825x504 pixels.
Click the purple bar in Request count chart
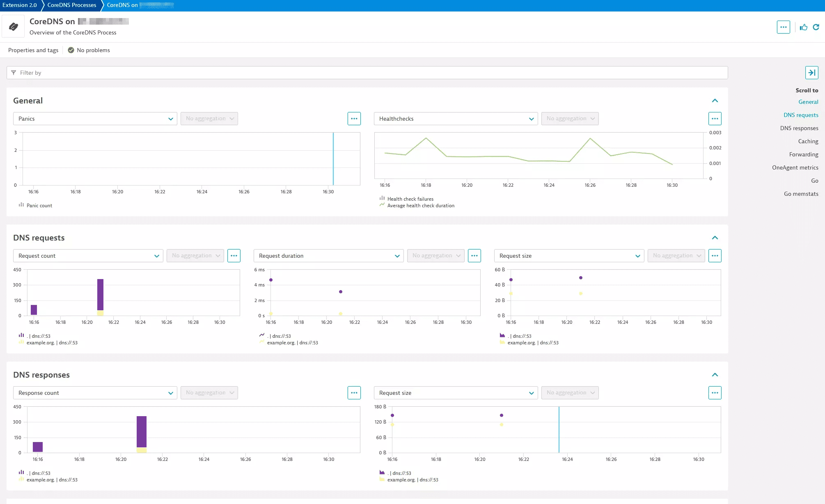(x=100, y=294)
